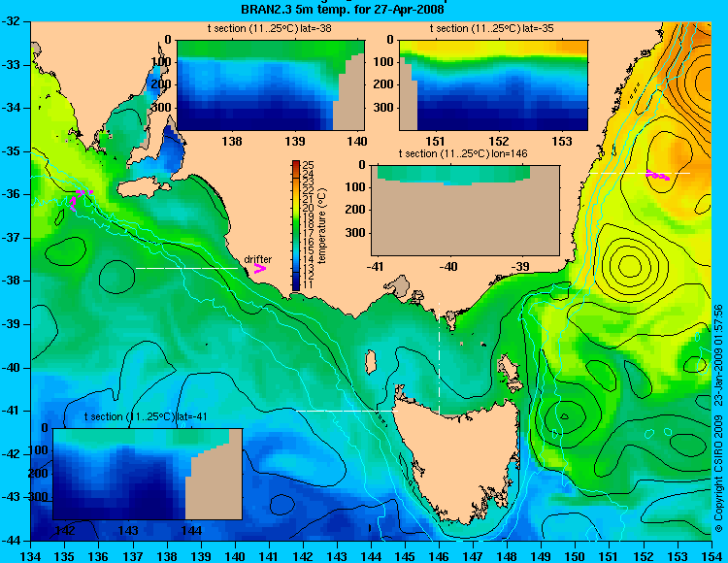
Task: Click the main map y-axis label "-34"
Action: pyautogui.click(x=11, y=108)
